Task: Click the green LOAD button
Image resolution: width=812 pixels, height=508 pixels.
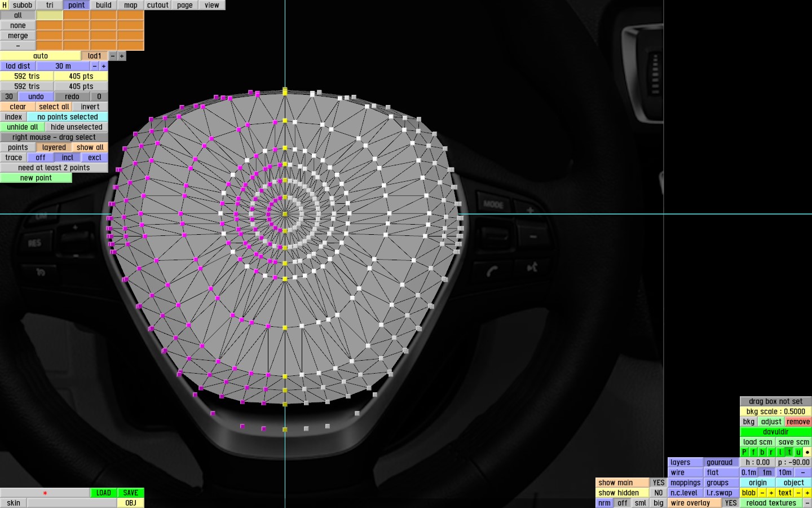Action: point(104,493)
